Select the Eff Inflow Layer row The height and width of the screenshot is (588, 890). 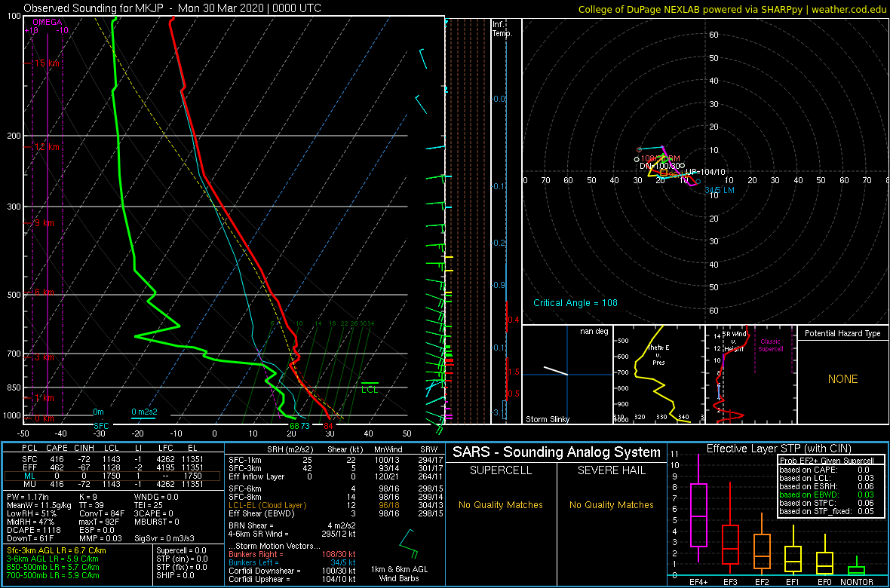tap(334, 476)
